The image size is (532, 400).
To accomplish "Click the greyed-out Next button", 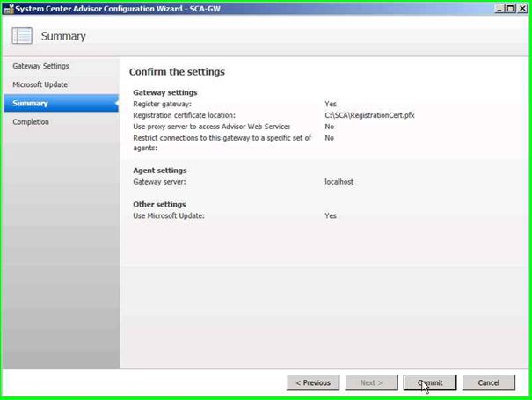I will [371, 382].
